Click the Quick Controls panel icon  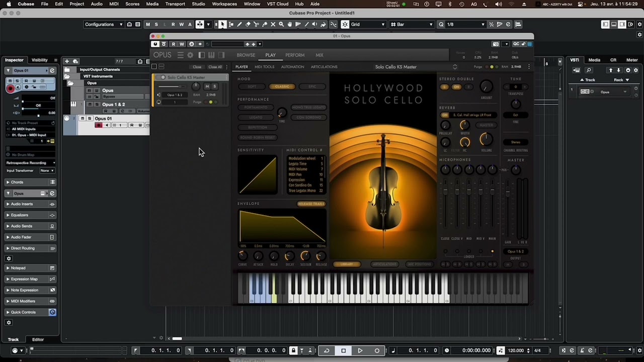(52, 312)
